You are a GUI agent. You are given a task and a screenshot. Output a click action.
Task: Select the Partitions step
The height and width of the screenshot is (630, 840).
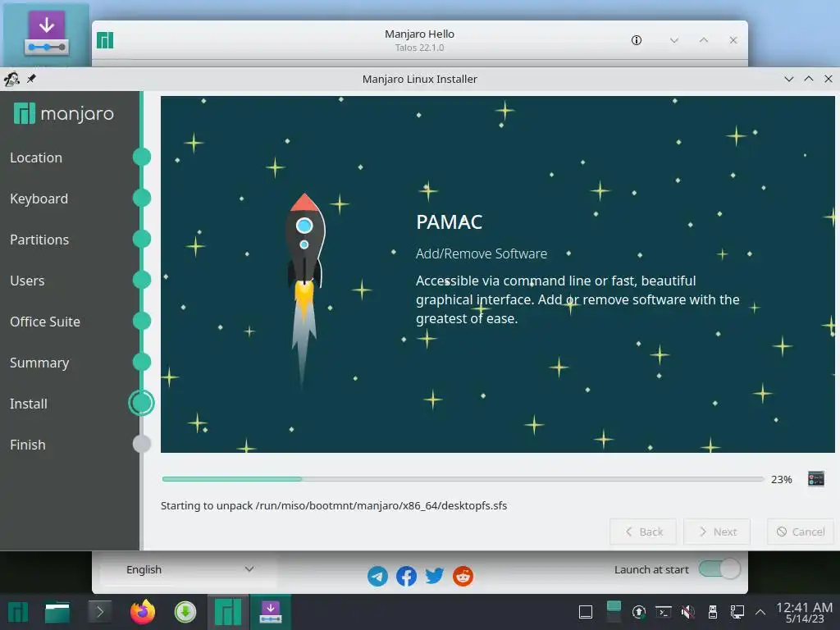click(x=39, y=240)
